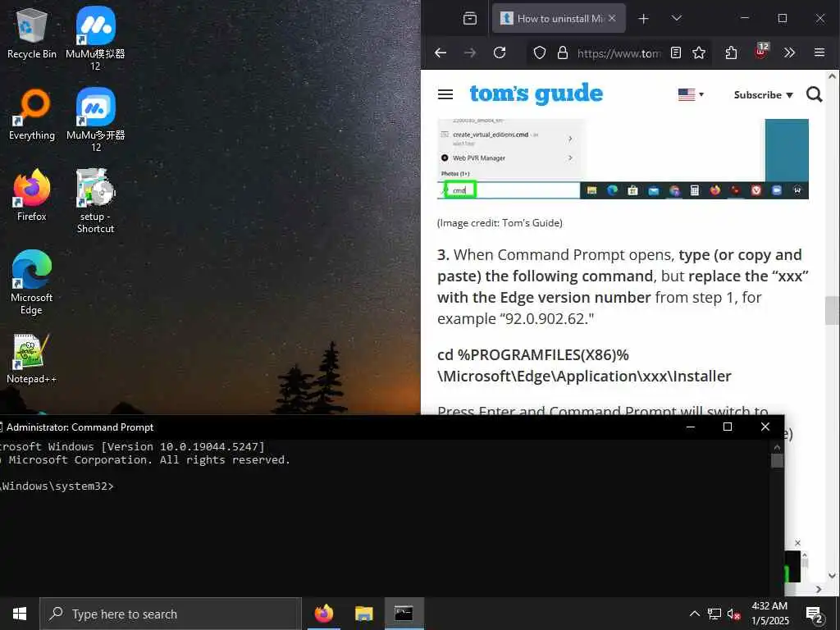This screenshot has height=630, width=840.
Task: Toggle Firefox reader view icon
Action: (676, 52)
